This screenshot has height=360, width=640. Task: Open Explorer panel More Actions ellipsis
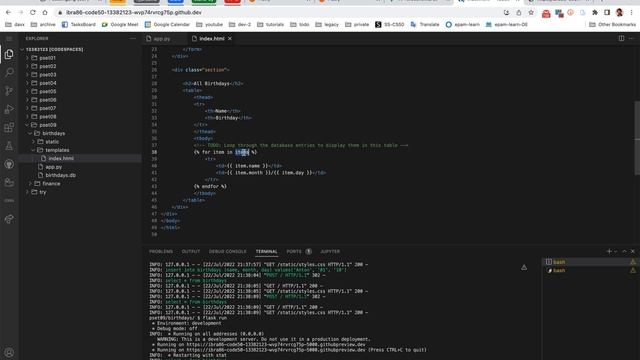pyautogui.click(x=133, y=38)
